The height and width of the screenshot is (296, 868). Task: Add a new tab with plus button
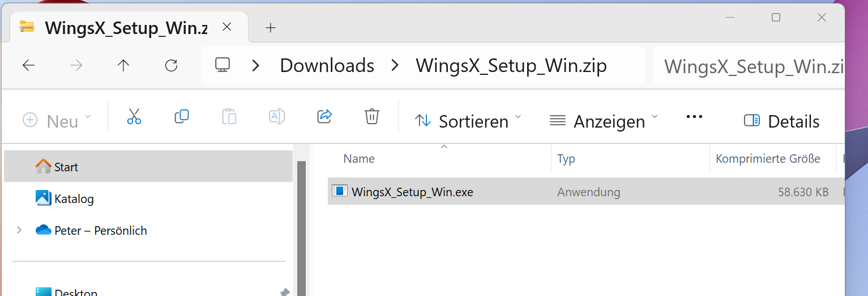click(271, 27)
